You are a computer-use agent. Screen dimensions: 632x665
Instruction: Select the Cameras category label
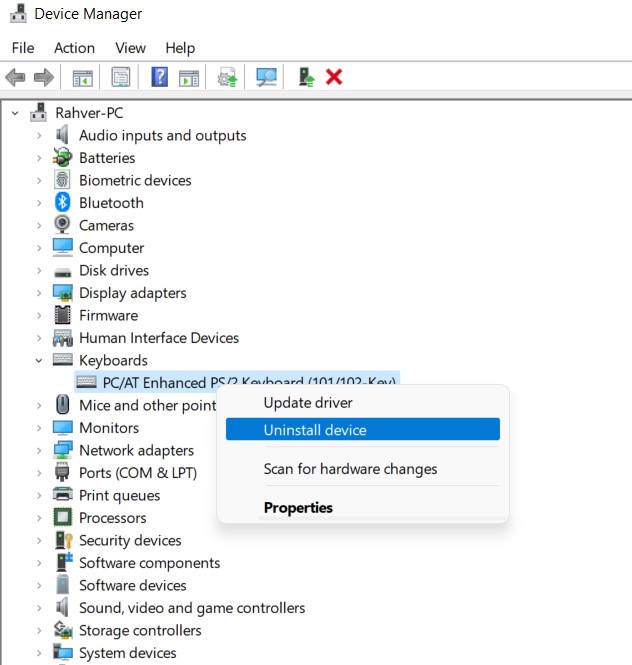106,226
